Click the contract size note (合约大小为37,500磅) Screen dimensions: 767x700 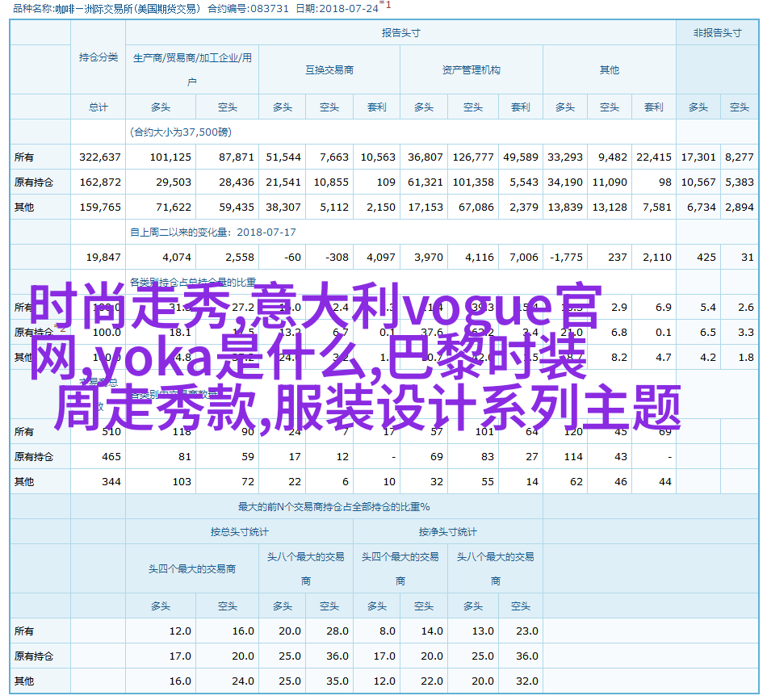tap(181, 132)
